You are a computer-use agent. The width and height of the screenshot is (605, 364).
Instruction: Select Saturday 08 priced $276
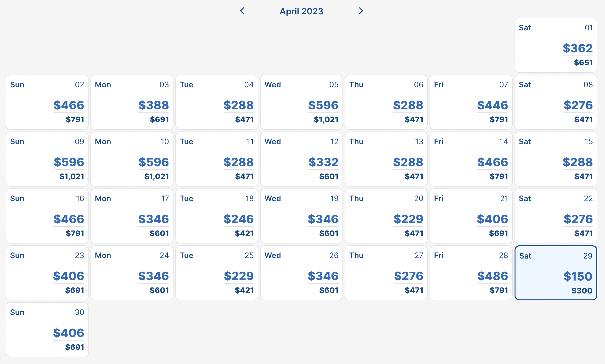(556, 102)
